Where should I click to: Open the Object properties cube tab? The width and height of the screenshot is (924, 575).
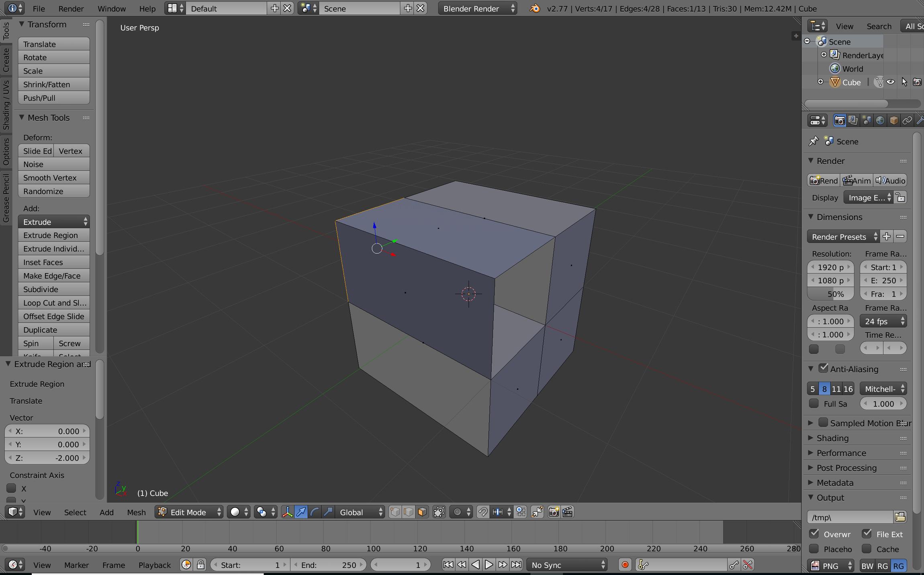pyautogui.click(x=893, y=120)
